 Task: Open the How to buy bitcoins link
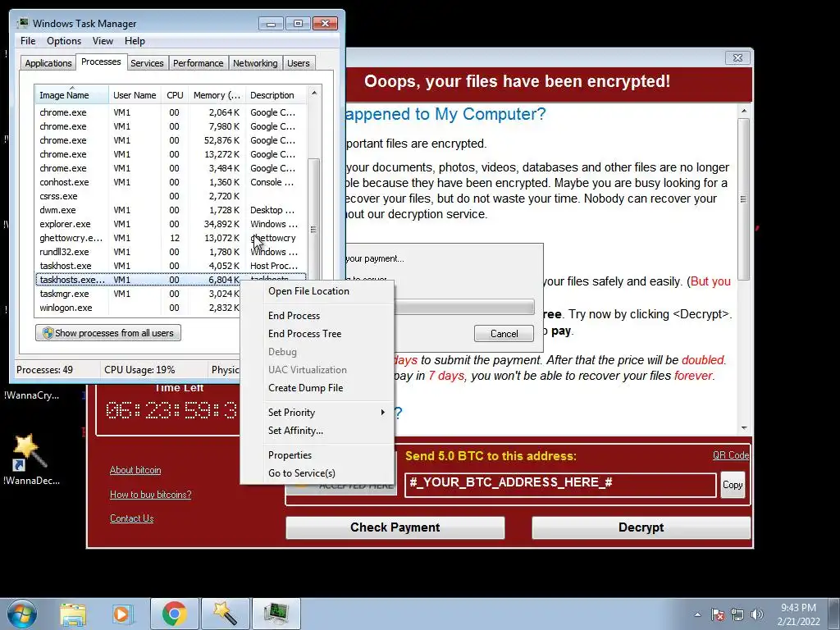[151, 495]
